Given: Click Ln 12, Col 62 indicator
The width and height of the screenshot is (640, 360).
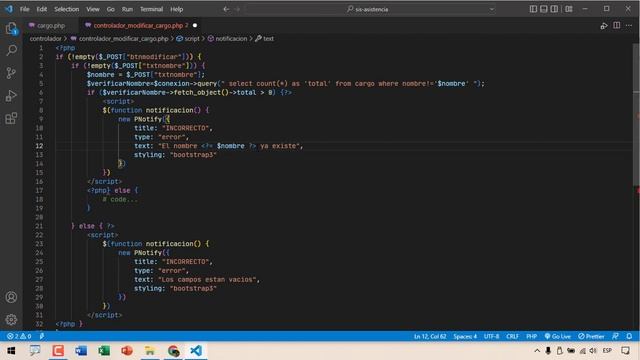Looking at the screenshot, I should point(430,336).
